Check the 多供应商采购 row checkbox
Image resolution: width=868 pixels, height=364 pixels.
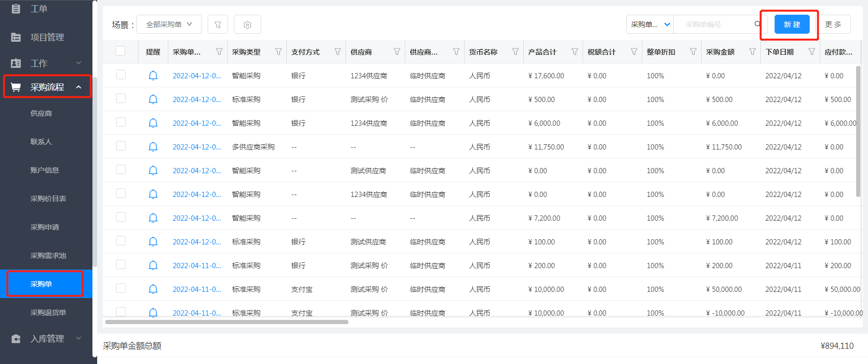tap(121, 146)
